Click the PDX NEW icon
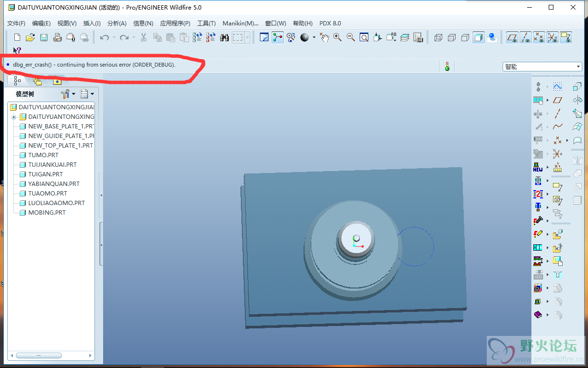Screen dimensions: 588x368 coord(538,167)
